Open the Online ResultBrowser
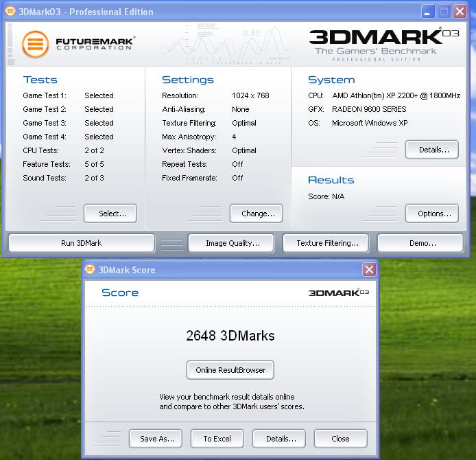 230,370
